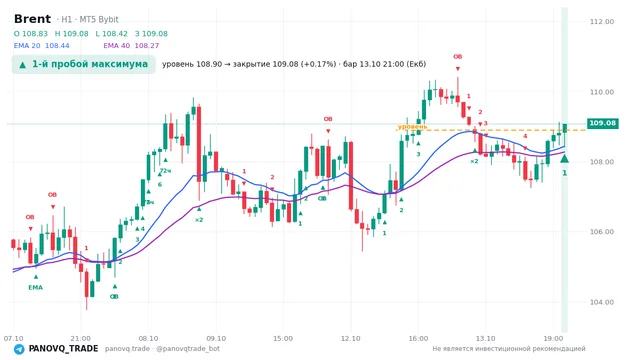This screenshot has height=360, width=640.
Task: Click the H1 · MT5 Bybit subtitle
Action: pyautogui.click(x=87, y=19)
